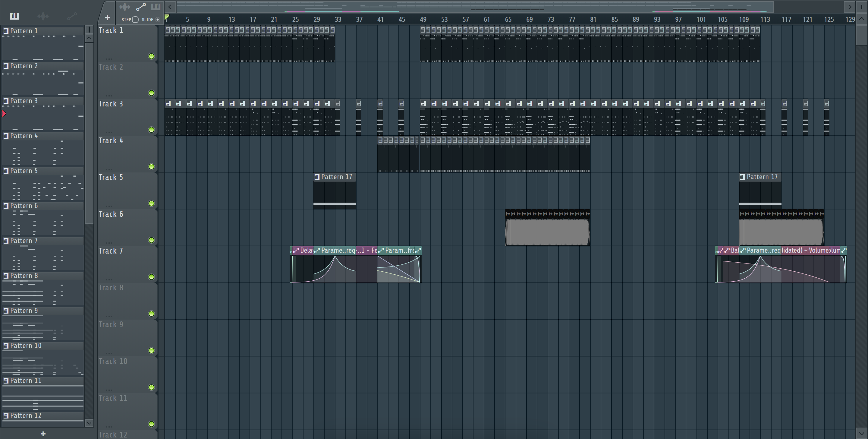This screenshot has width=868, height=439.
Task: Choose the automation clip focus icon
Action: [x=141, y=7]
